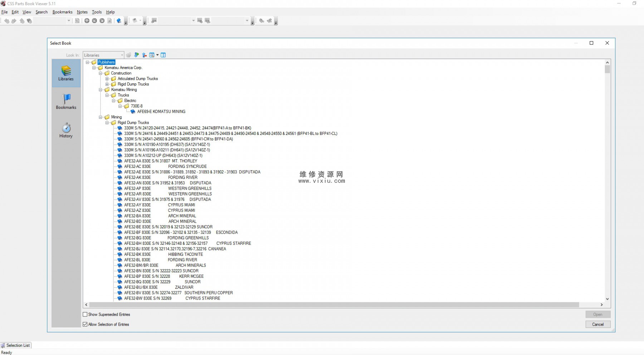Toggle the split-pane view icon
644x355 pixels.
pyautogui.click(x=163, y=55)
